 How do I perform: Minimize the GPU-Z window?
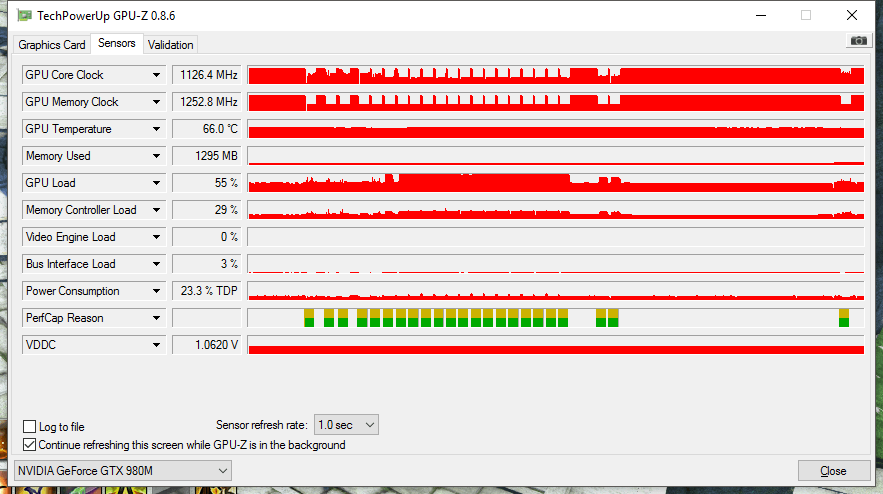(x=761, y=15)
